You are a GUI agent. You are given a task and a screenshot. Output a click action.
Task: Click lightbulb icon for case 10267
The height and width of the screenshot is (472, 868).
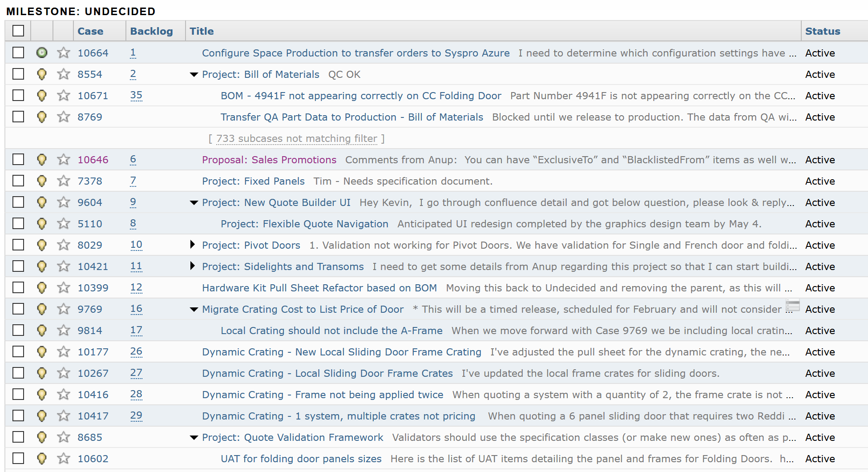(x=42, y=373)
